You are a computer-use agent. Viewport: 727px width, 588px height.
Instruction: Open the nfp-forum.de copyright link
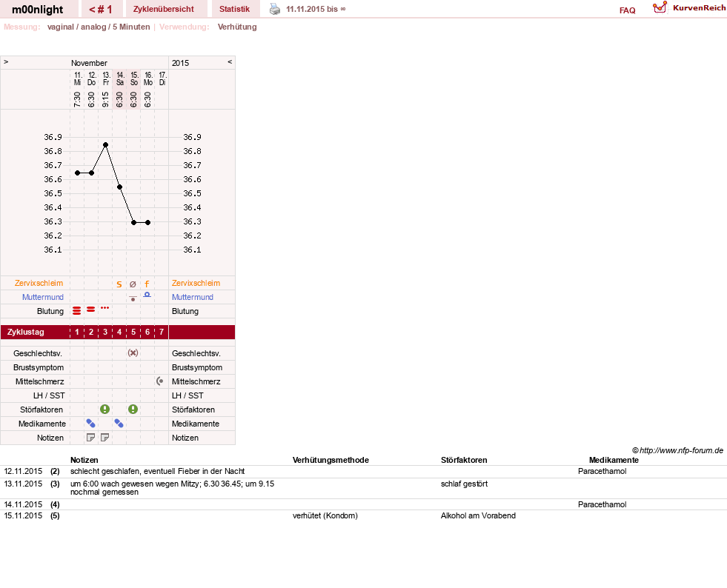677,450
